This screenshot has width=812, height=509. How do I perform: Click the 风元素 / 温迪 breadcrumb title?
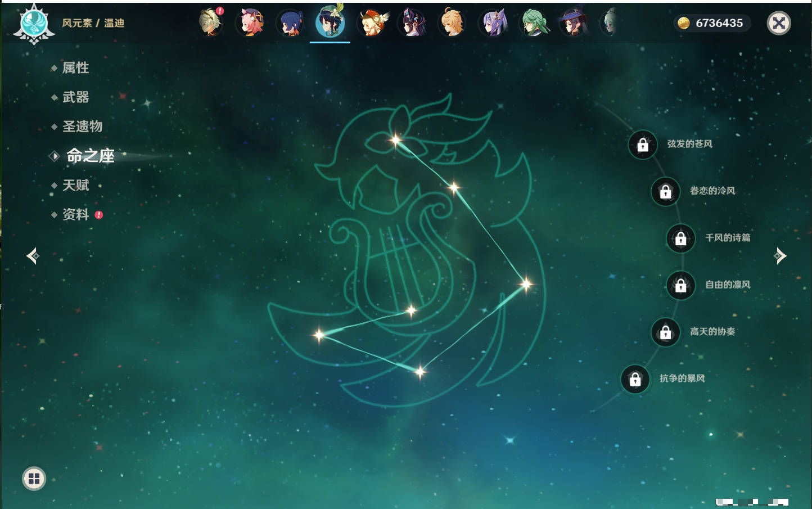(93, 23)
